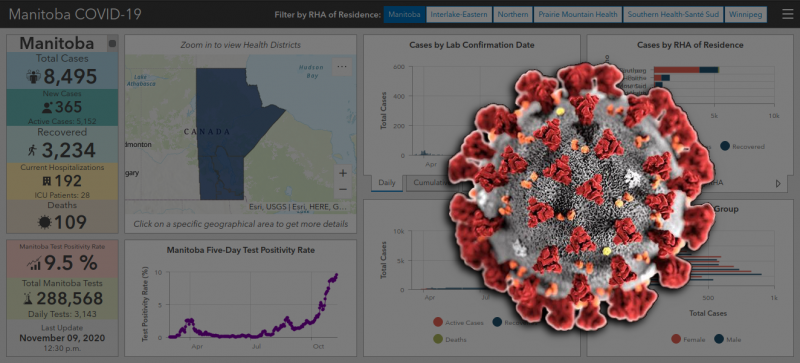Click the CANADA label on the map

207,132
